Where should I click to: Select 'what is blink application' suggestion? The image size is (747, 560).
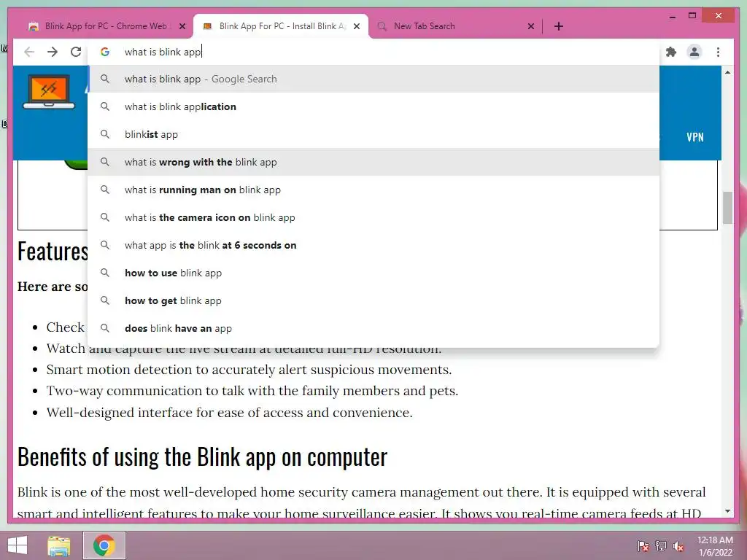click(373, 106)
